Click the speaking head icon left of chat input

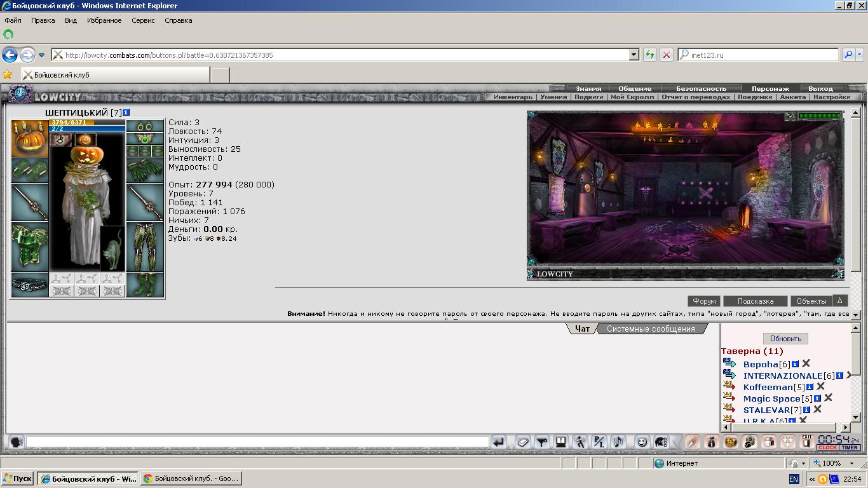pyautogui.click(x=16, y=442)
